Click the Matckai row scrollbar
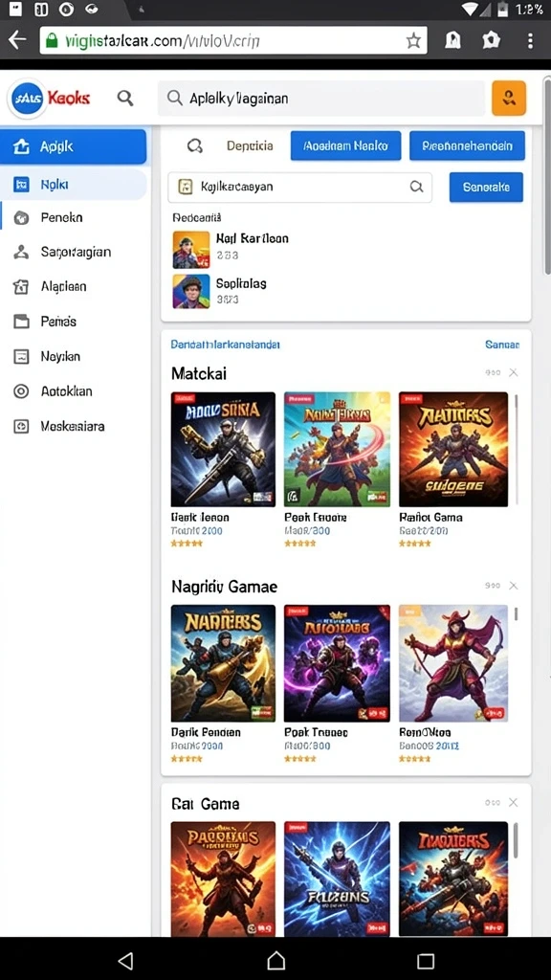Image resolution: width=551 pixels, height=980 pixels. click(516, 449)
